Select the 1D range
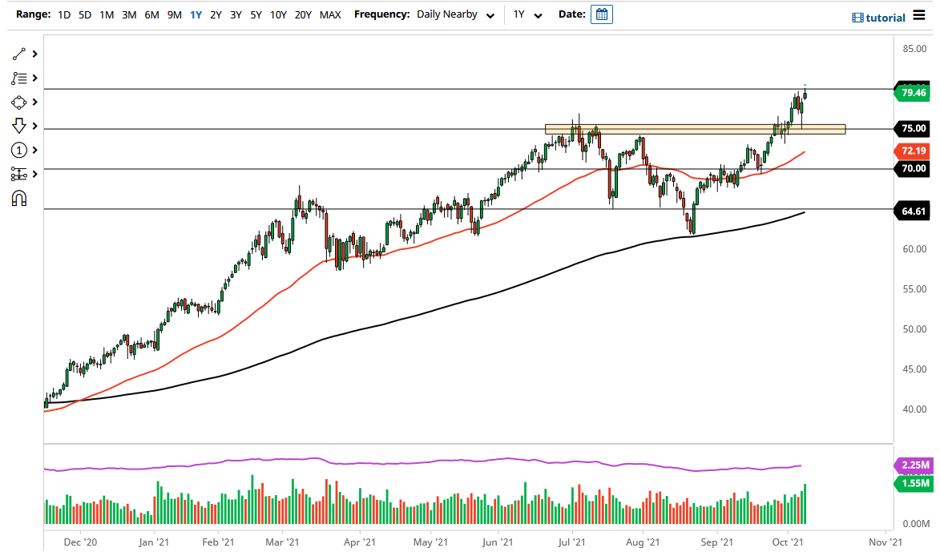940x560 pixels. point(63,14)
